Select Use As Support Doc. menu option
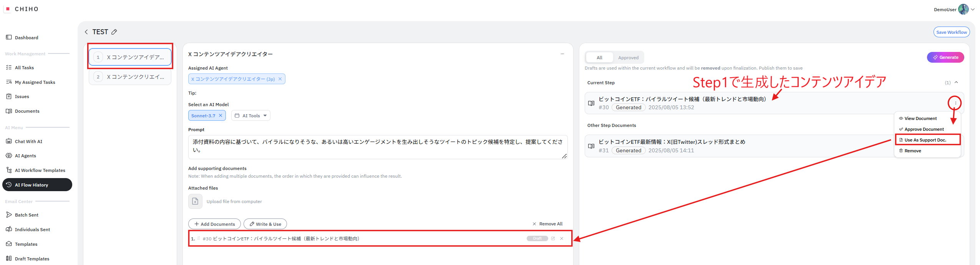Image resolution: width=980 pixels, height=265 pixels. point(925,140)
